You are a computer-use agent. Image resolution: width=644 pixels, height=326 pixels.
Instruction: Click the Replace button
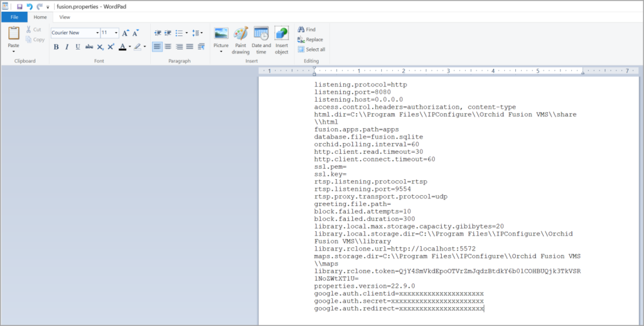tap(310, 39)
